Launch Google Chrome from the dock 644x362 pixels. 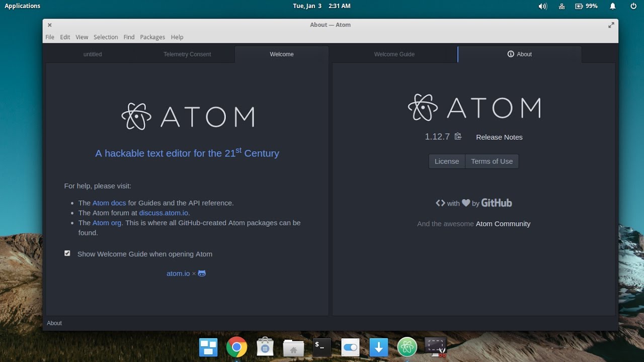236,347
